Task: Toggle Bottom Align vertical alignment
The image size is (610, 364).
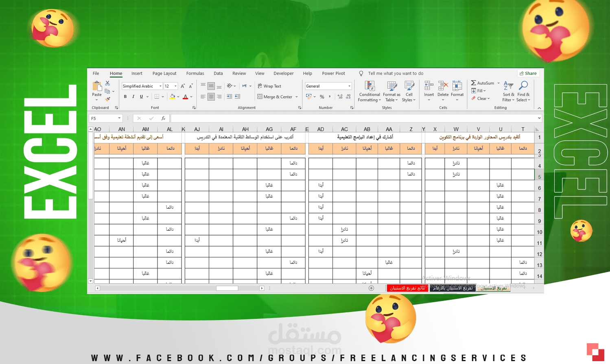Action: [x=219, y=86]
